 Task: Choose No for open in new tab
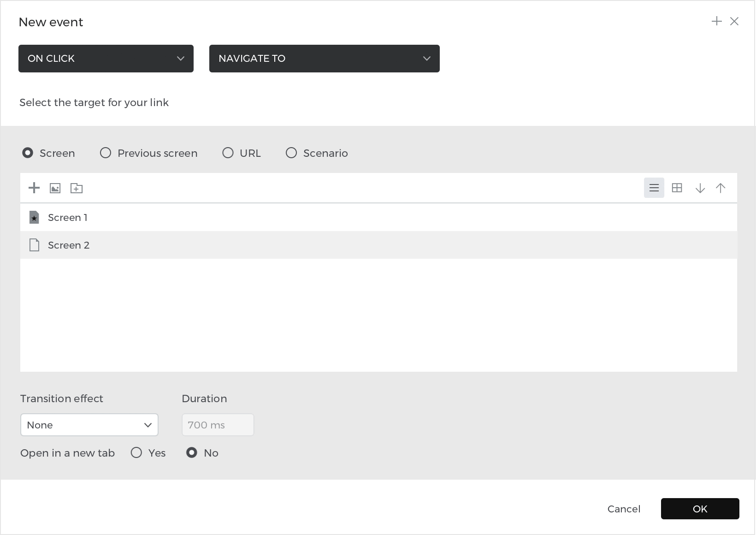(x=192, y=452)
